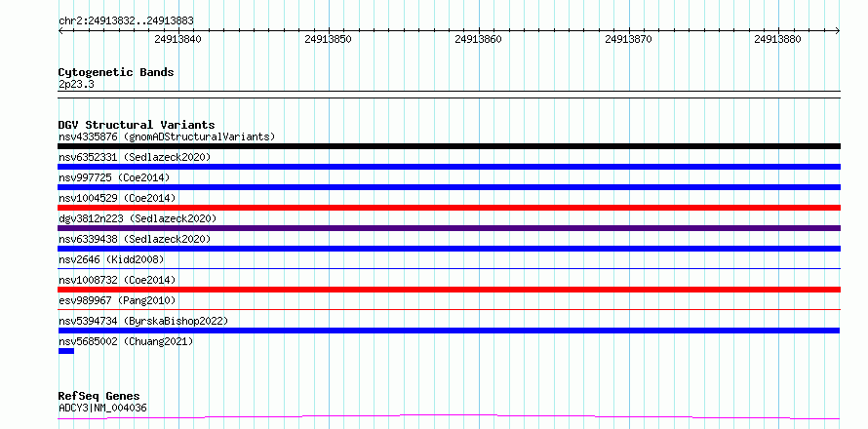Select the blue bar under nsv997725
Viewport: 868px width, 429px height.
coord(449,187)
